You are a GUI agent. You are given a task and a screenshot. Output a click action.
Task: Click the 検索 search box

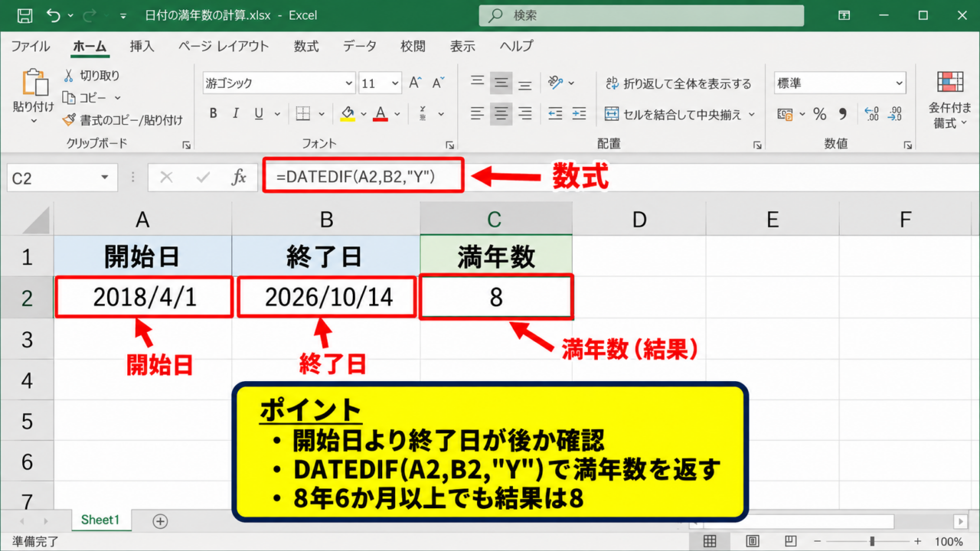coord(642,15)
